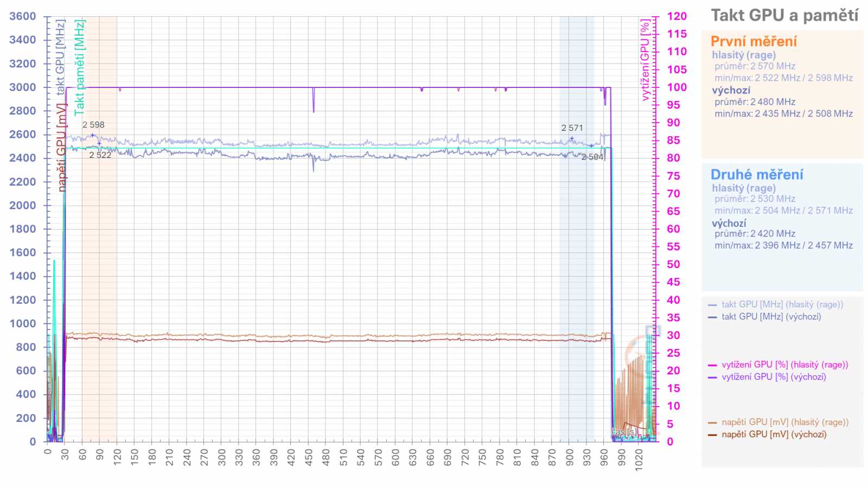Click 'průměr: 2 530 MHz' value
Viewport: 868px width, 488px height.
[755, 199]
